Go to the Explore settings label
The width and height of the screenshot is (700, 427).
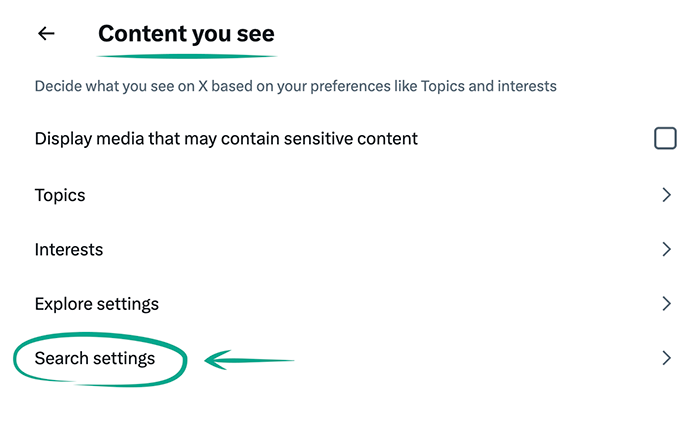[x=96, y=303]
